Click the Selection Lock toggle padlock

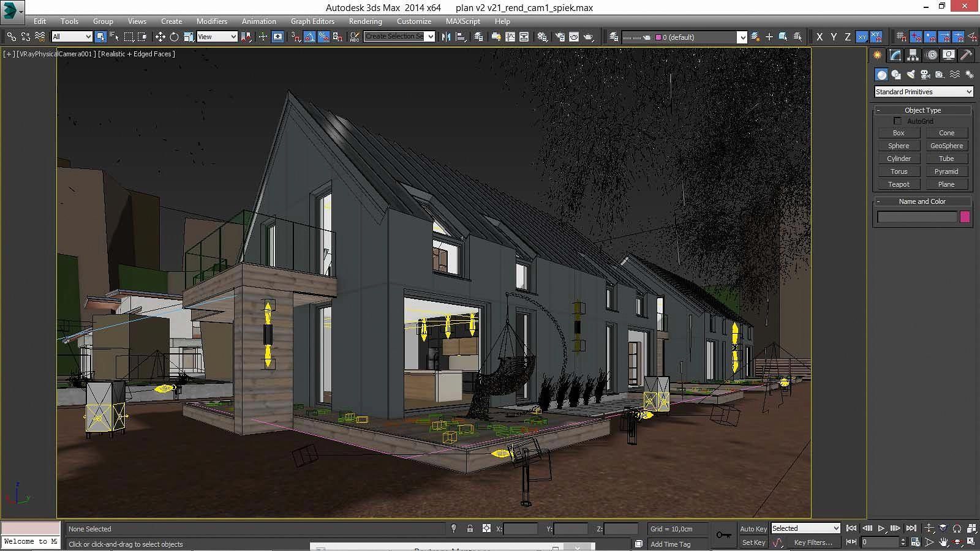coord(470,528)
